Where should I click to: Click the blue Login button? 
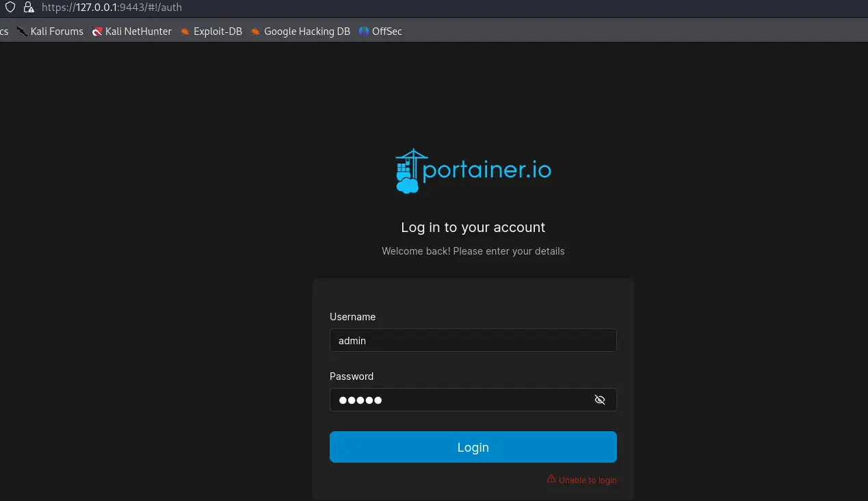tap(473, 447)
